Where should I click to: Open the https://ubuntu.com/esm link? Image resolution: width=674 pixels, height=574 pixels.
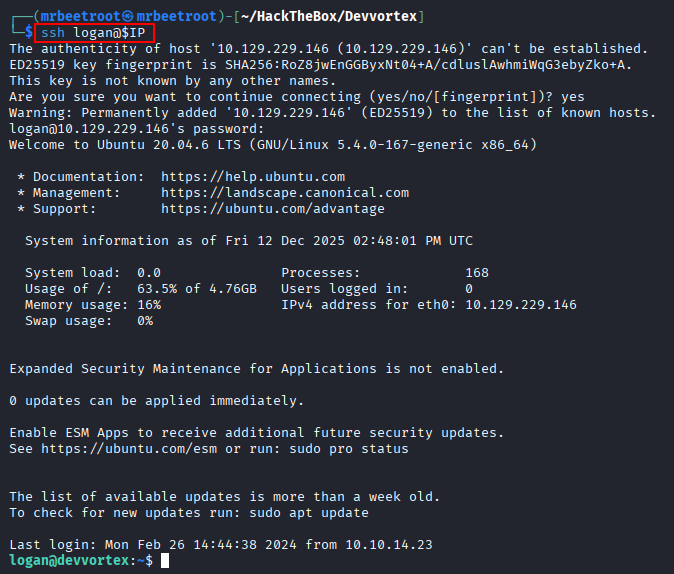[129, 449]
